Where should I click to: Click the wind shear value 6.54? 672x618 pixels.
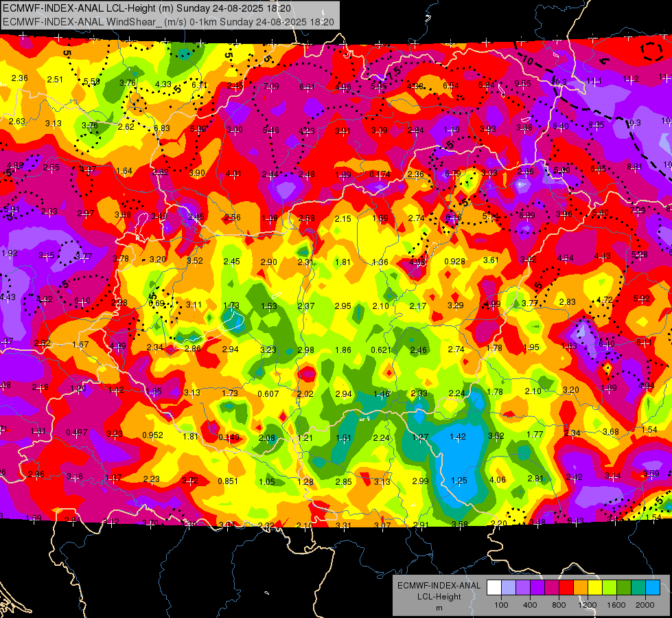coord(451,86)
